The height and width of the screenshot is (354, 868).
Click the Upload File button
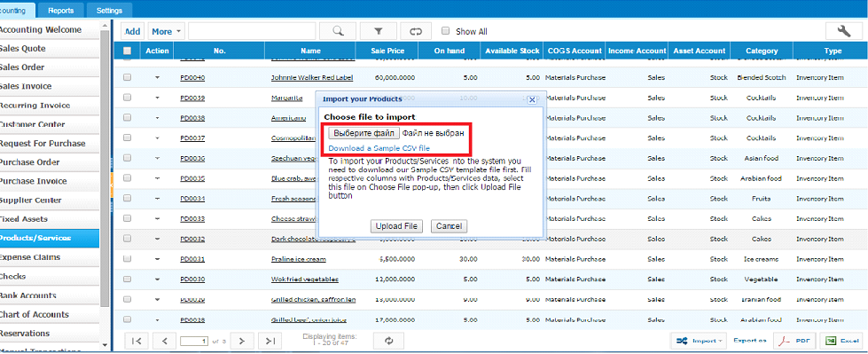pyautogui.click(x=395, y=226)
